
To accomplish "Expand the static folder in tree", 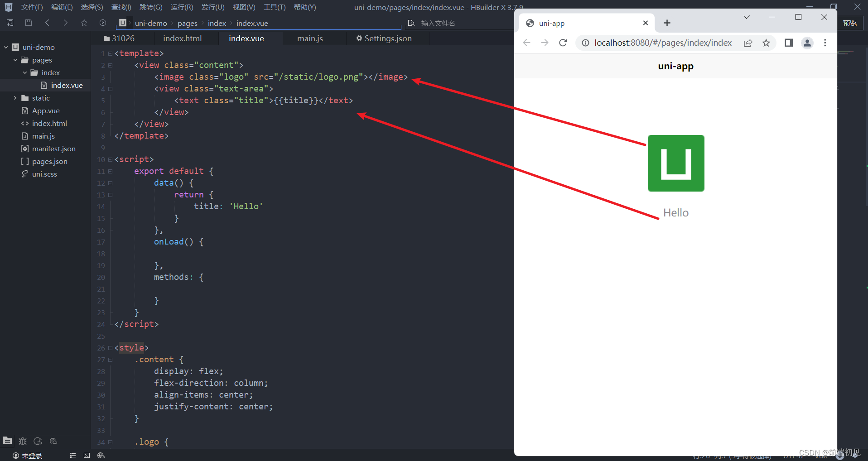I will (x=15, y=98).
